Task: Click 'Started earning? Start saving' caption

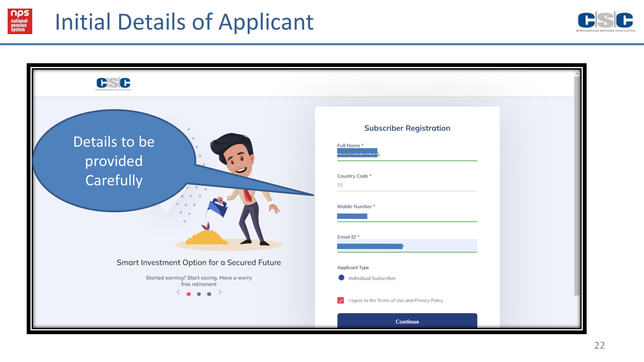Action: [x=199, y=281]
